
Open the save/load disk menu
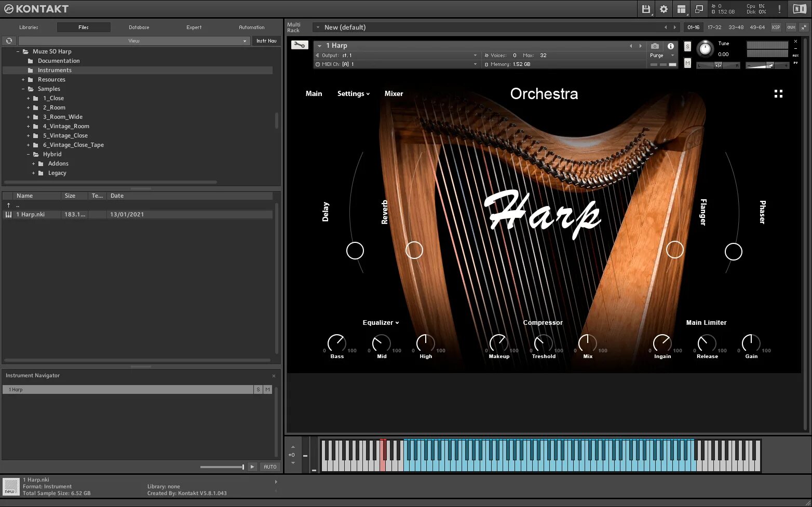646,9
